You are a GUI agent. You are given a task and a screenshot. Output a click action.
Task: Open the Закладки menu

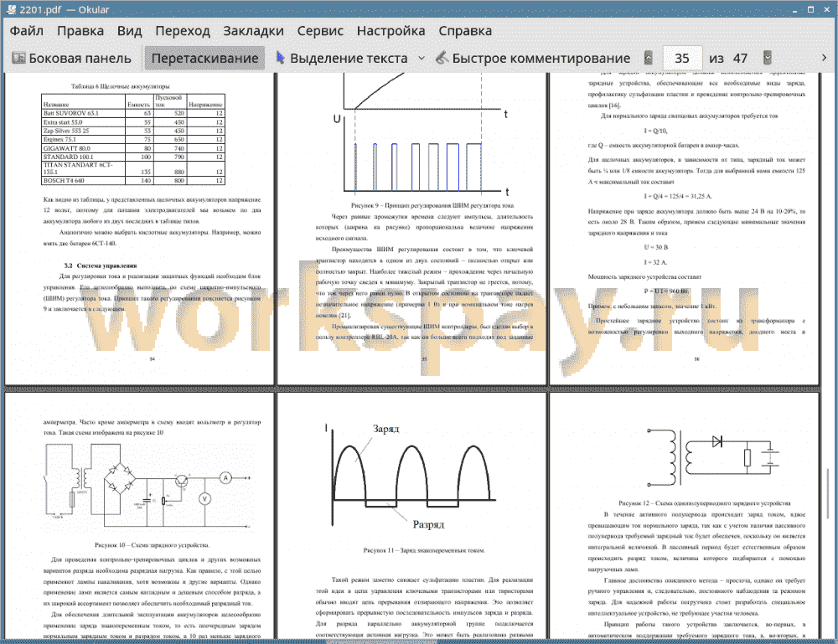click(x=254, y=31)
